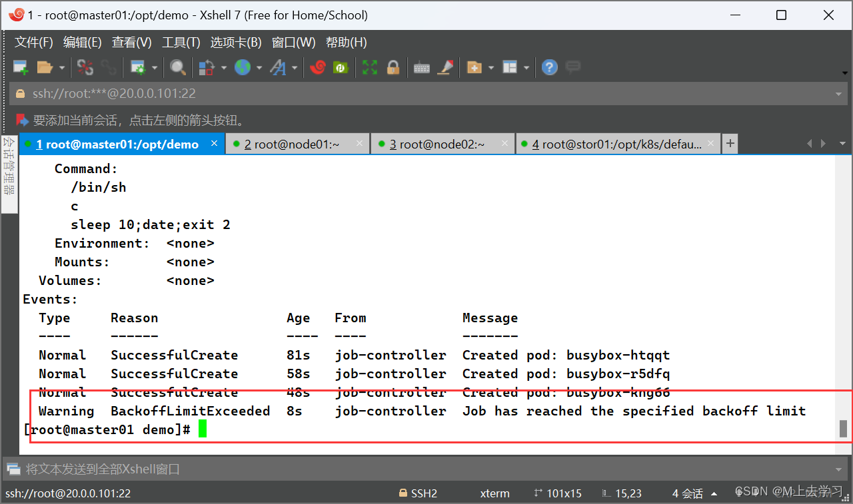Viewport: 853px width, 504px height.
Task: Launch Xftp with green icon
Action: point(341,67)
